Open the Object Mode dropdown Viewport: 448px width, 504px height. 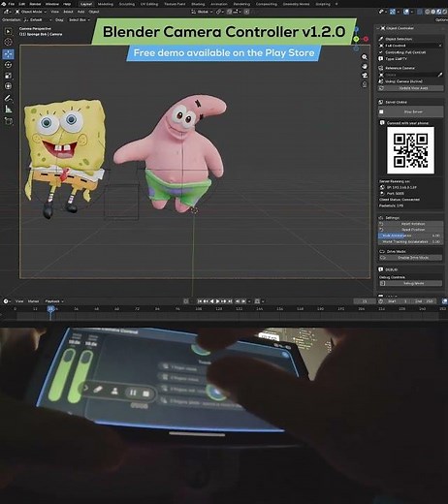point(31,12)
